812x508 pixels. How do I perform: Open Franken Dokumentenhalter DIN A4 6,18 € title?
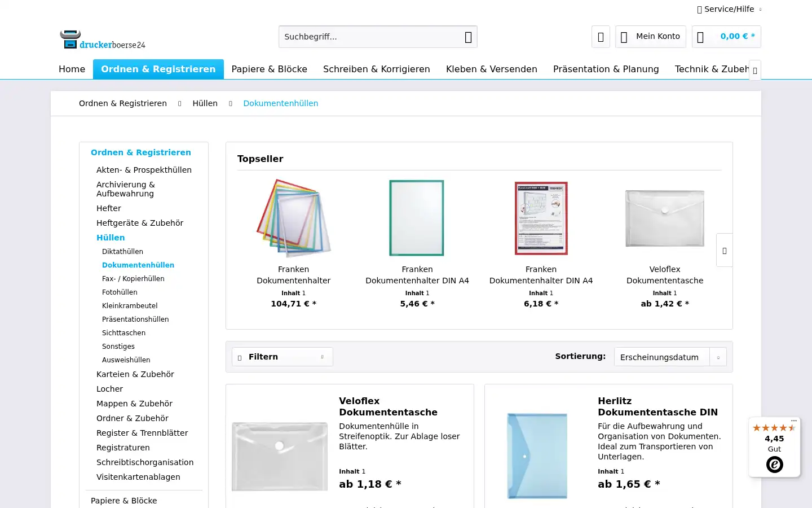[541, 275]
